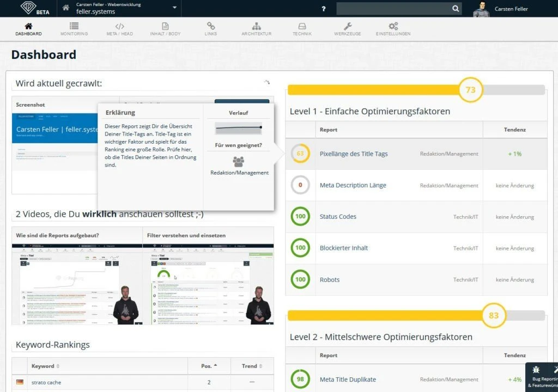Open the Einstellungen gears tab

393,29
